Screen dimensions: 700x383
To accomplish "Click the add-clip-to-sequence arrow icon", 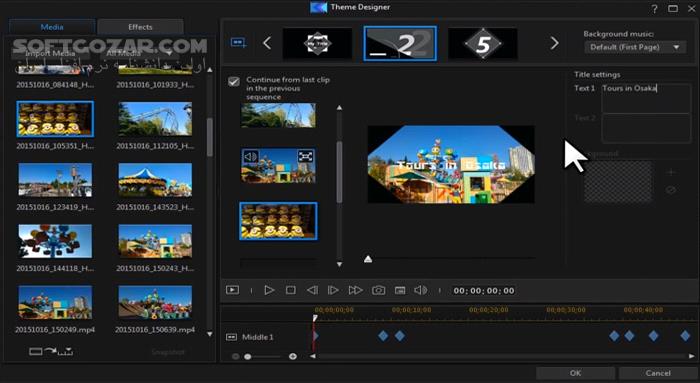I will tap(51, 351).
